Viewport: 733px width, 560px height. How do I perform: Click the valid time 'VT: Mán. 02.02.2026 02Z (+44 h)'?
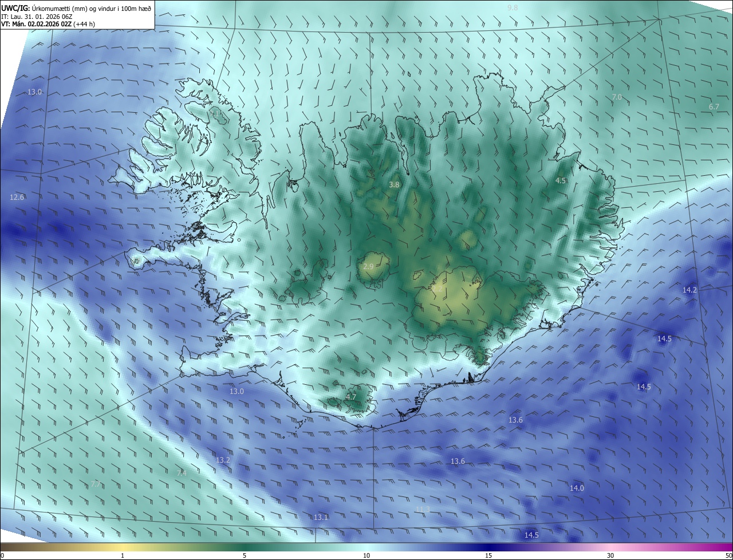[47, 24]
